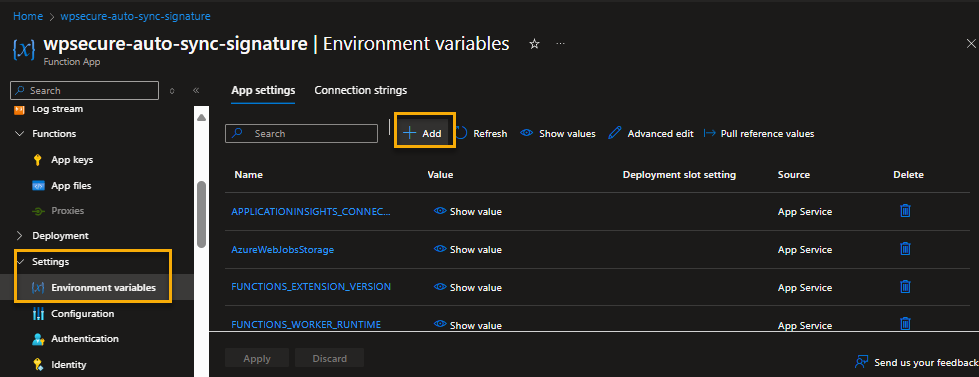Go to Home breadcrumb
This screenshot has height=377, width=979.
[x=27, y=16]
